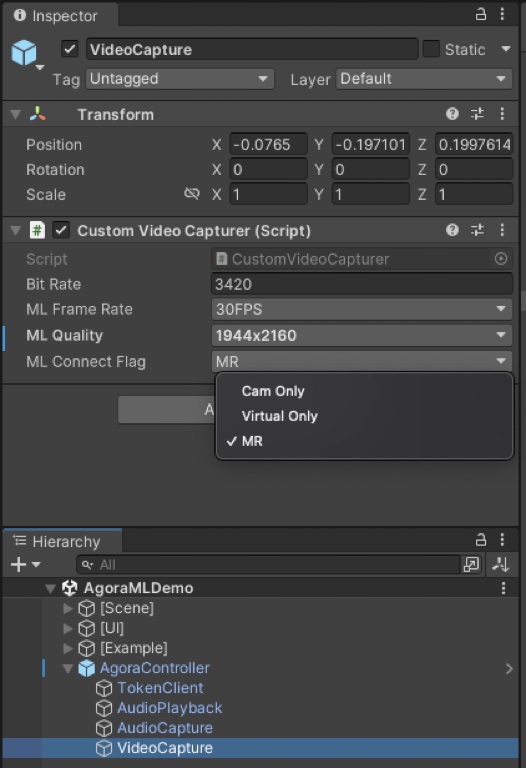
Task: Click the Position X field
Action: (268, 144)
